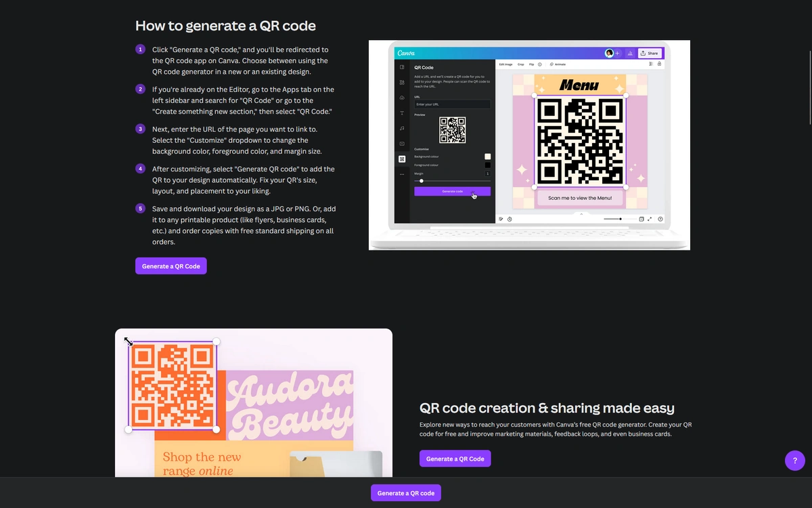Click the QR Code panel title in the mockup
This screenshot has height=508, width=812.
click(424, 68)
